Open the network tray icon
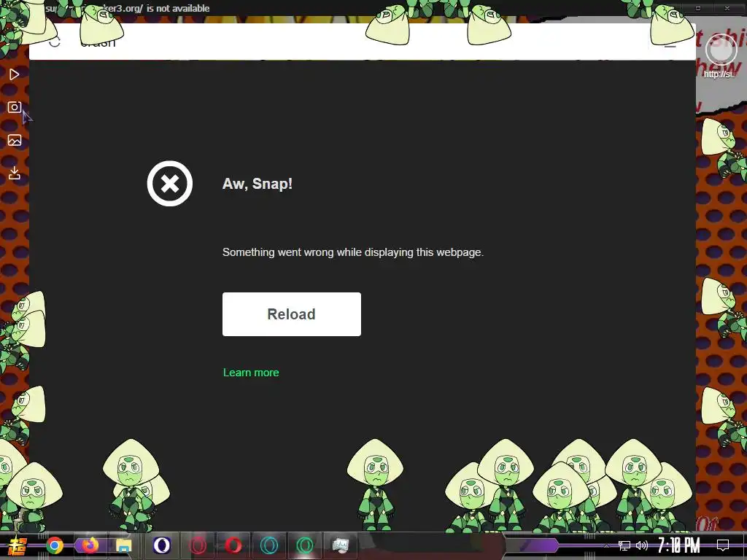This screenshot has width=747, height=560. tap(624, 545)
